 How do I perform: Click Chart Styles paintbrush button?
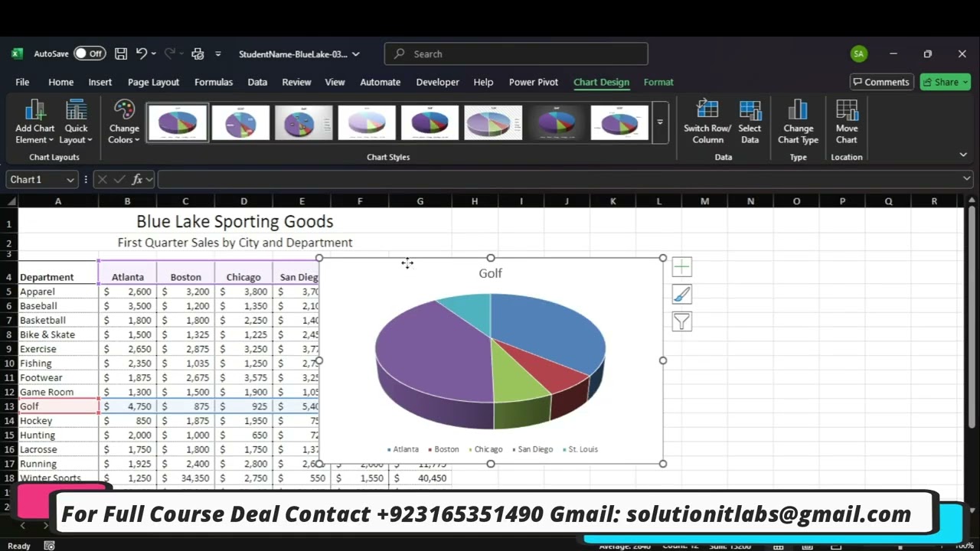tap(682, 295)
